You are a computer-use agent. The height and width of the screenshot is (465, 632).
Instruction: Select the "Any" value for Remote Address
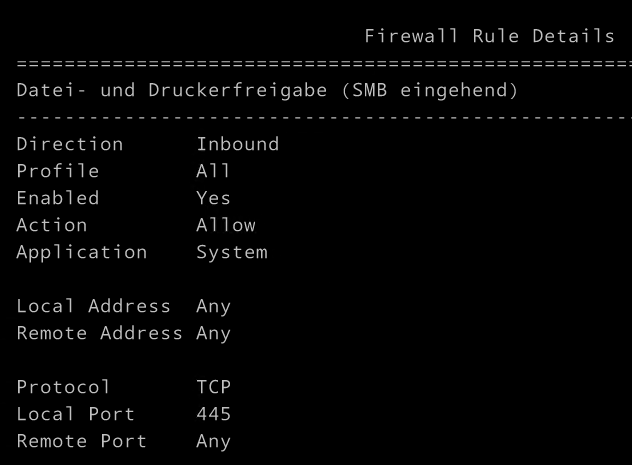click(213, 333)
